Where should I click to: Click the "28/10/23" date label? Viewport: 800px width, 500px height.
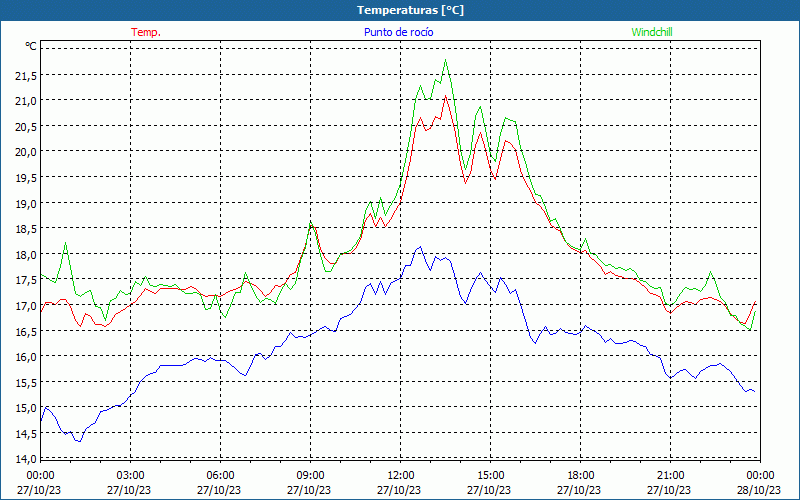[x=759, y=490]
